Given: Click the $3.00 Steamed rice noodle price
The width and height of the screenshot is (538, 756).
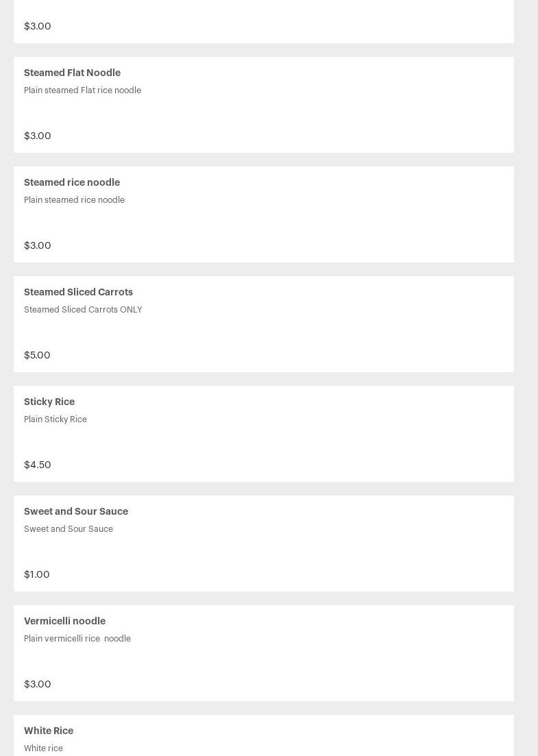Looking at the screenshot, I should click(38, 245).
